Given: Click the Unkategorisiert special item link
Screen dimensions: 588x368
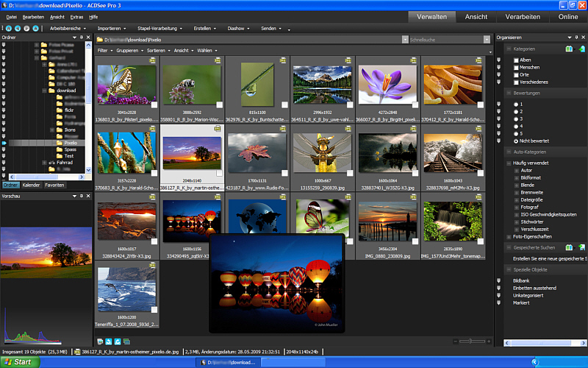Looking at the screenshot, I should tap(529, 295).
